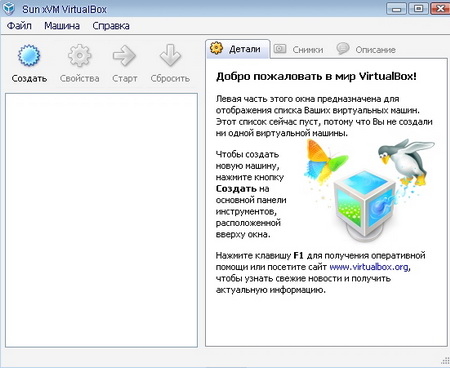Click inside the empty virtual machine list

(x=101, y=220)
